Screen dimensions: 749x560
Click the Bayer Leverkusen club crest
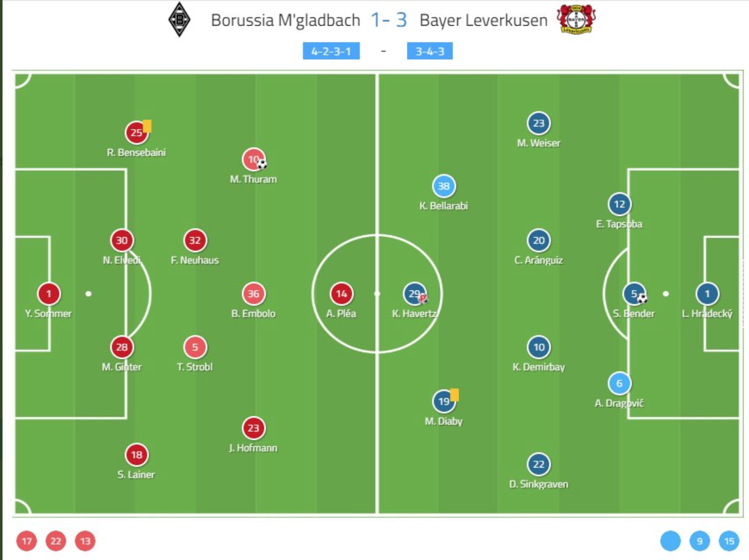[576, 19]
